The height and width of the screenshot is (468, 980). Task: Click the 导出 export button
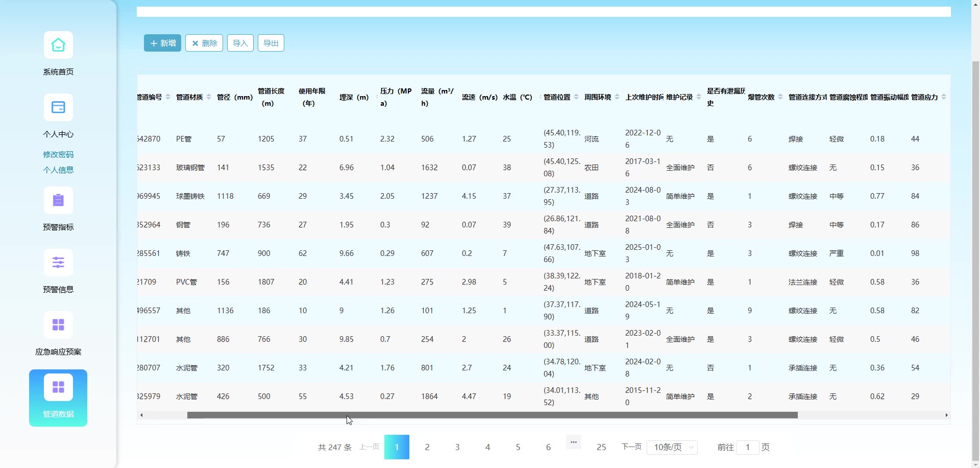271,43
